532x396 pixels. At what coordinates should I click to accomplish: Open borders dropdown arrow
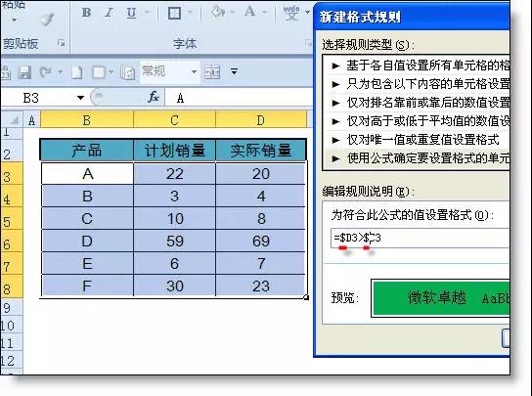coord(191,13)
